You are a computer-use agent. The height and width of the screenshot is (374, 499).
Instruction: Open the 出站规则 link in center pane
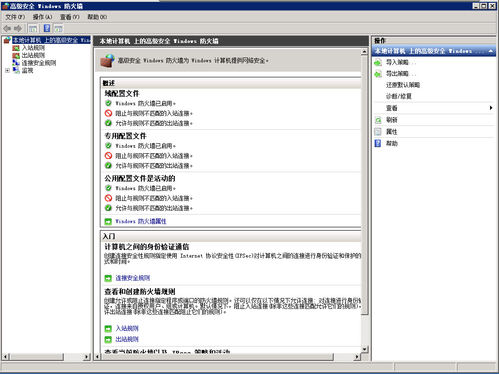tap(127, 339)
